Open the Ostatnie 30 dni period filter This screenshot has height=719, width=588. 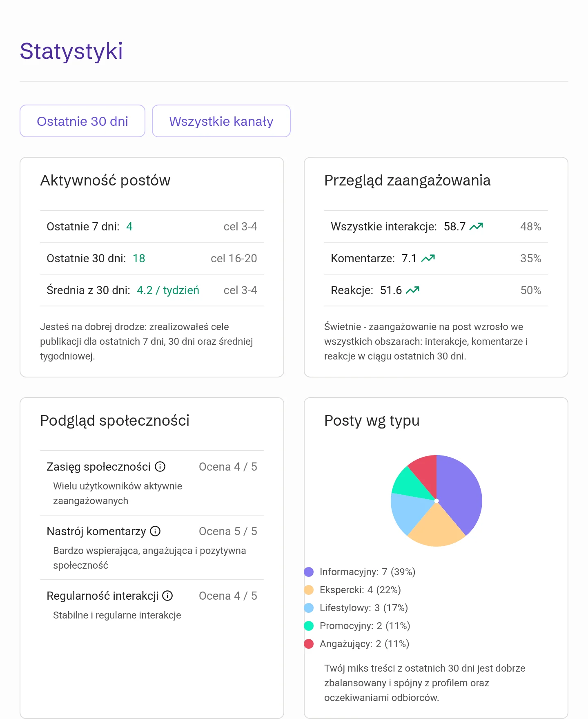pyautogui.click(x=82, y=121)
